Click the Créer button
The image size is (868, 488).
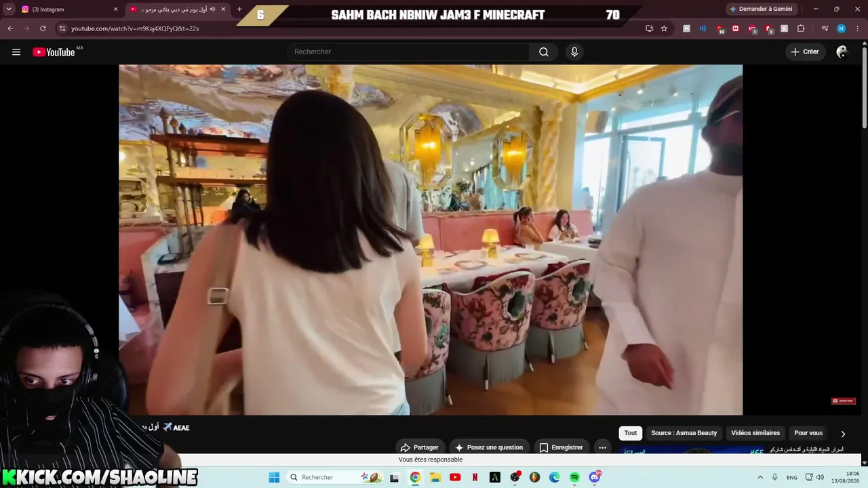tap(805, 52)
